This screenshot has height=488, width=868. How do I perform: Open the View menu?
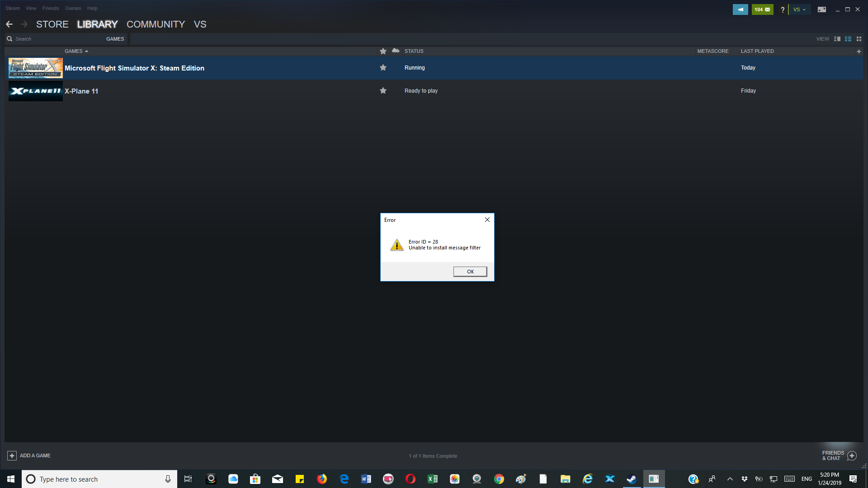pos(31,8)
